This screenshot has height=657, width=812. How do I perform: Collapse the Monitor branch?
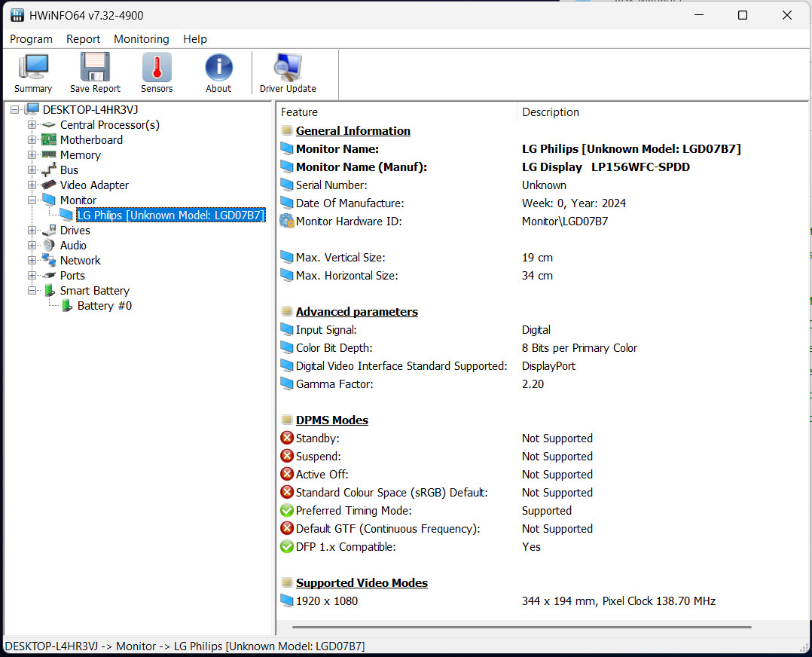point(32,200)
